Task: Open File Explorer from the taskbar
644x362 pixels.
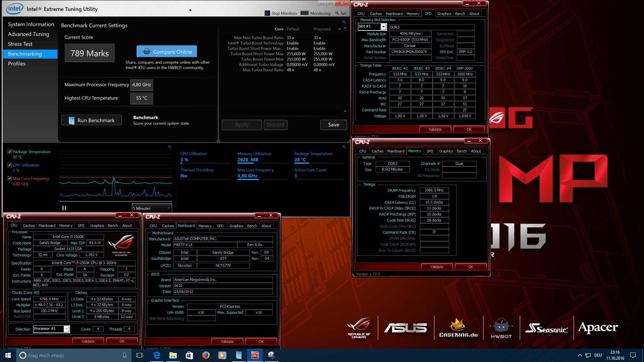Action: pyautogui.click(x=173, y=355)
